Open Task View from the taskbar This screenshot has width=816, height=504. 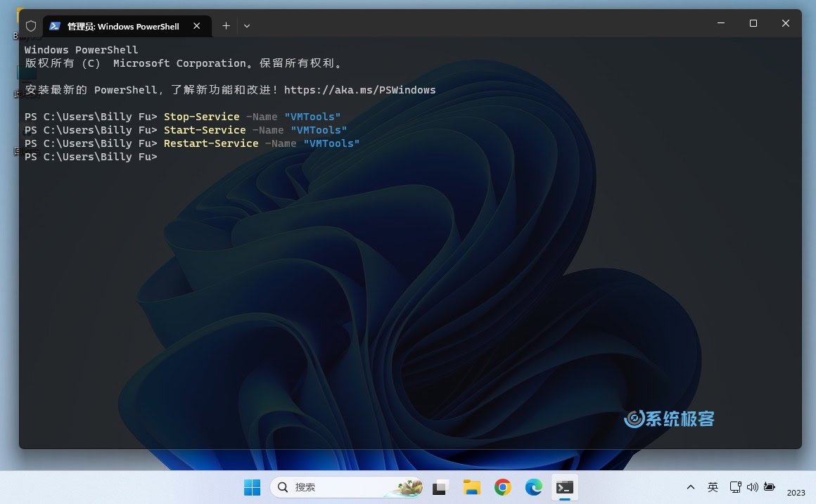440,487
